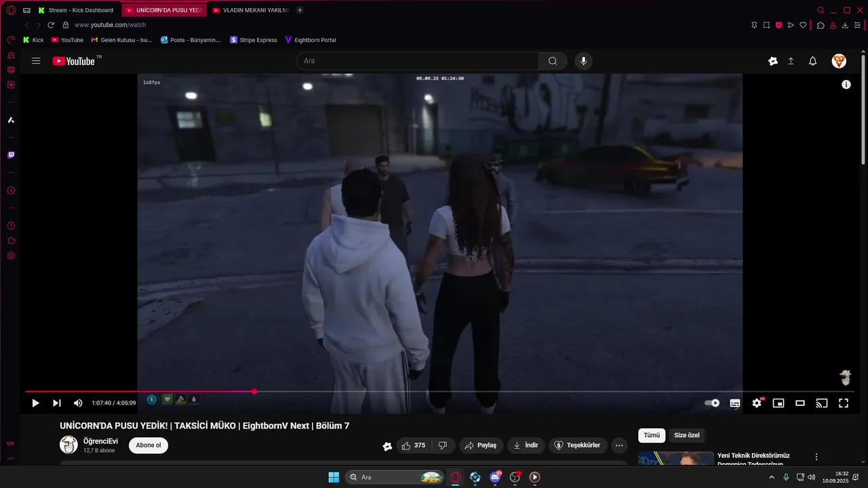Start voice search with microphone
Image resolution: width=868 pixels, height=488 pixels.
tap(583, 61)
